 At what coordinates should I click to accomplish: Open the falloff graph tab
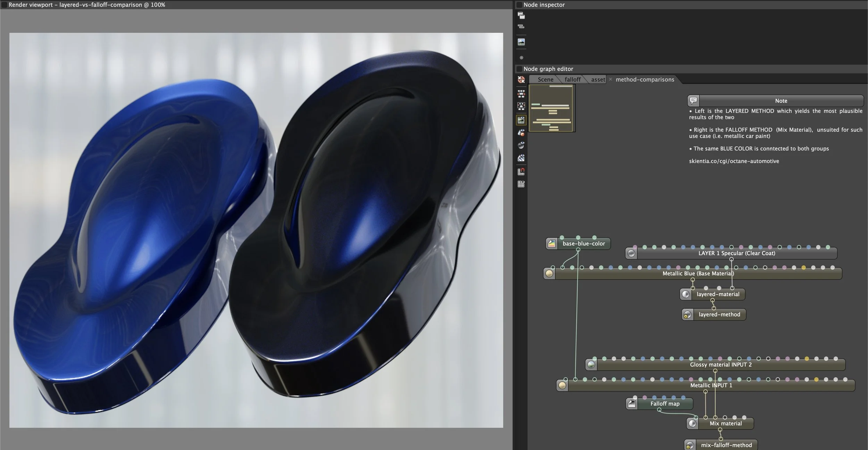coord(572,80)
